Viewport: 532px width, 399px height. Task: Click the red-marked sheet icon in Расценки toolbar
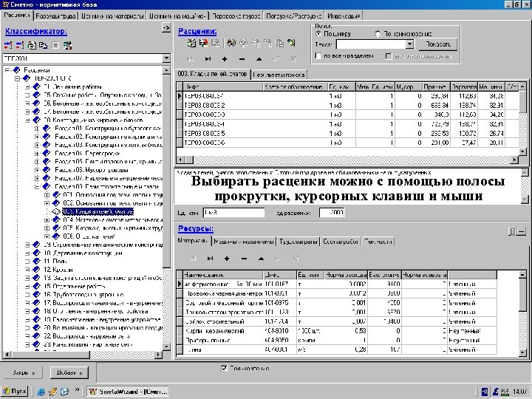point(203,43)
